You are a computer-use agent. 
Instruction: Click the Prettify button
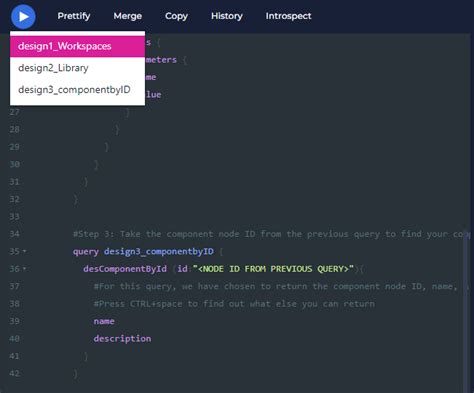[74, 16]
